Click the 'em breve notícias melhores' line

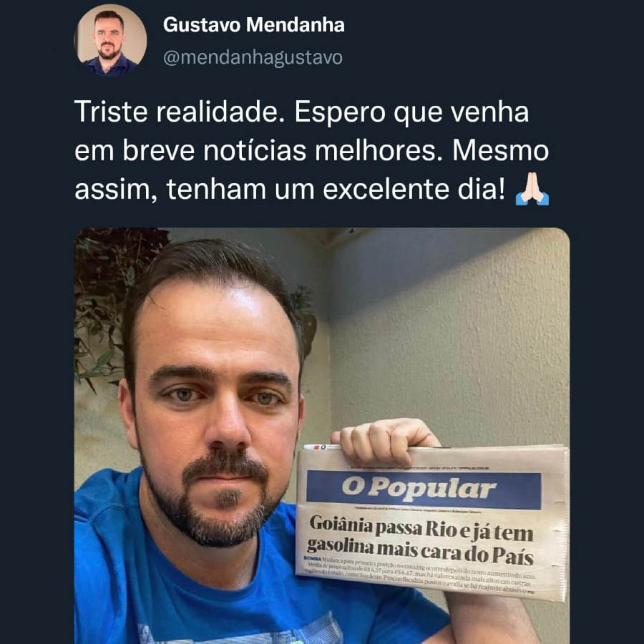click(x=259, y=151)
